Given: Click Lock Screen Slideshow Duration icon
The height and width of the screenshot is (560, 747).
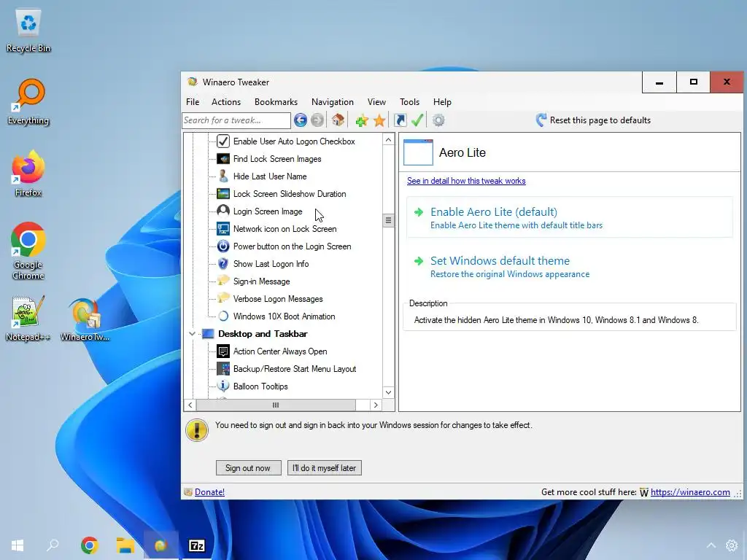Looking at the screenshot, I should pos(223,194).
